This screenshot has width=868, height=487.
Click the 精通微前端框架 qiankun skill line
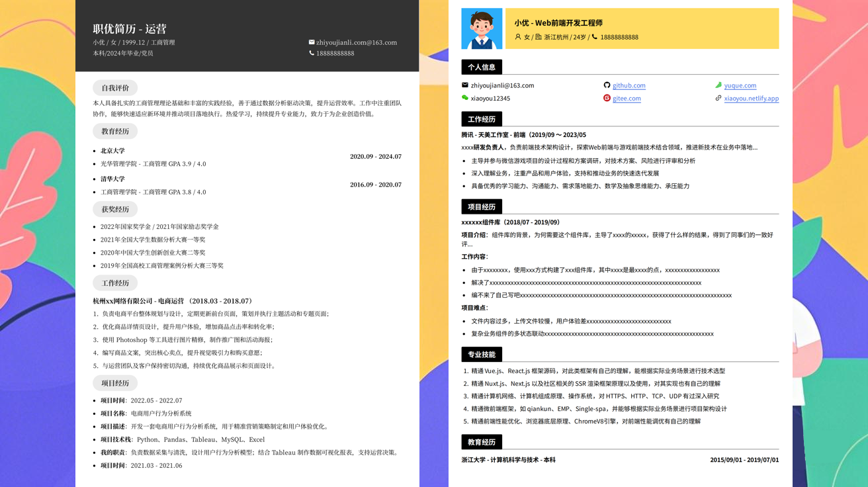coord(599,409)
